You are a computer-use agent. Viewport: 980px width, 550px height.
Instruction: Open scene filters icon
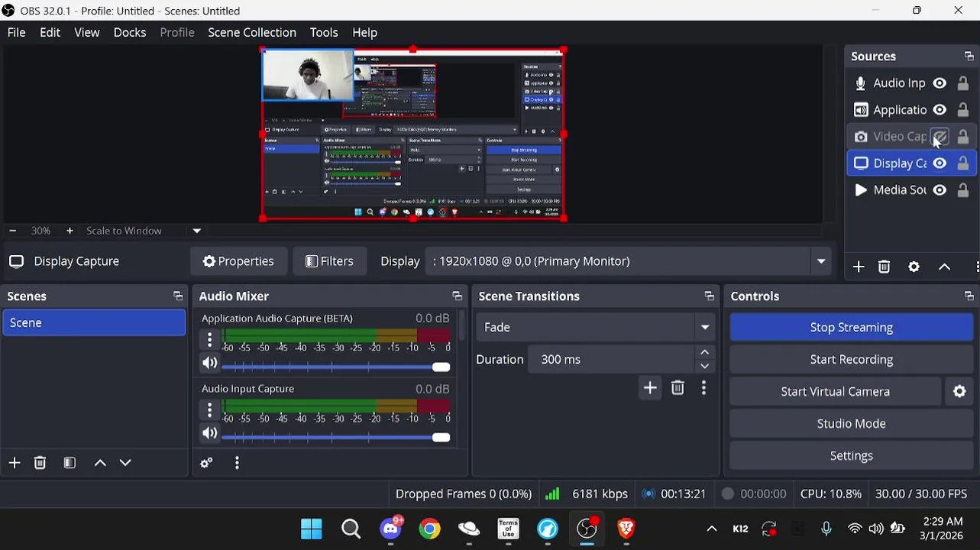pos(70,463)
